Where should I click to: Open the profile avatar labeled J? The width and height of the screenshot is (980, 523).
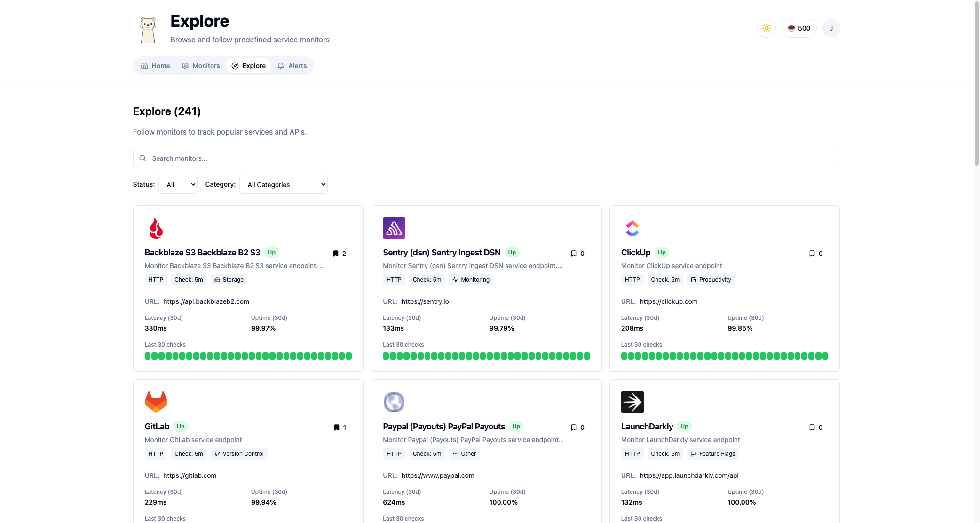point(831,28)
